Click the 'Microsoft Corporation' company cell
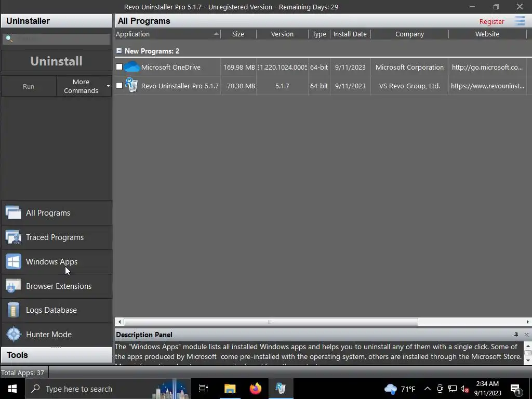The width and height of the screenshot is (532, 399). 409,67
